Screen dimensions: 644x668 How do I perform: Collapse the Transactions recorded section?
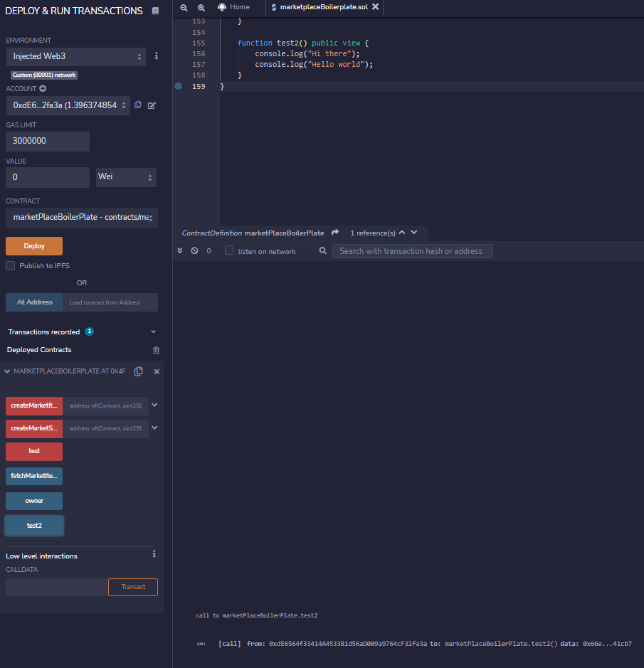pos(152,331)
